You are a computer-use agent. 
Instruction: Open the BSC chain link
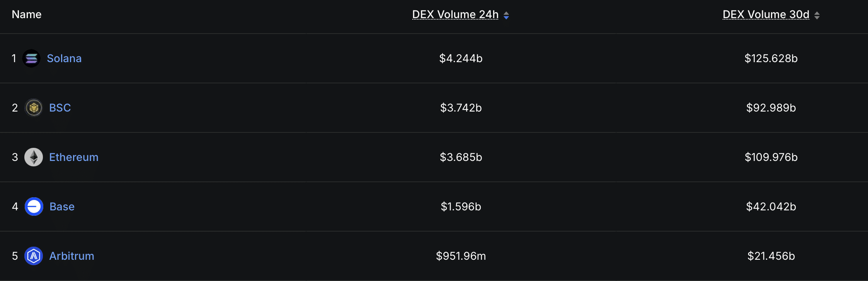(60, 108)
